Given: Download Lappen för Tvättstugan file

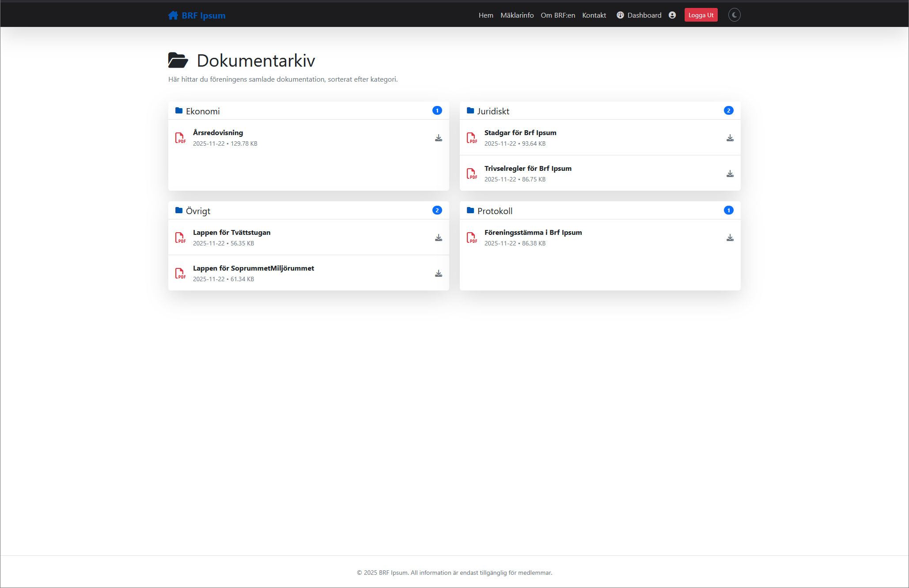Looking at the screenshot, I should pyautogui.click(x=438, y=238).
